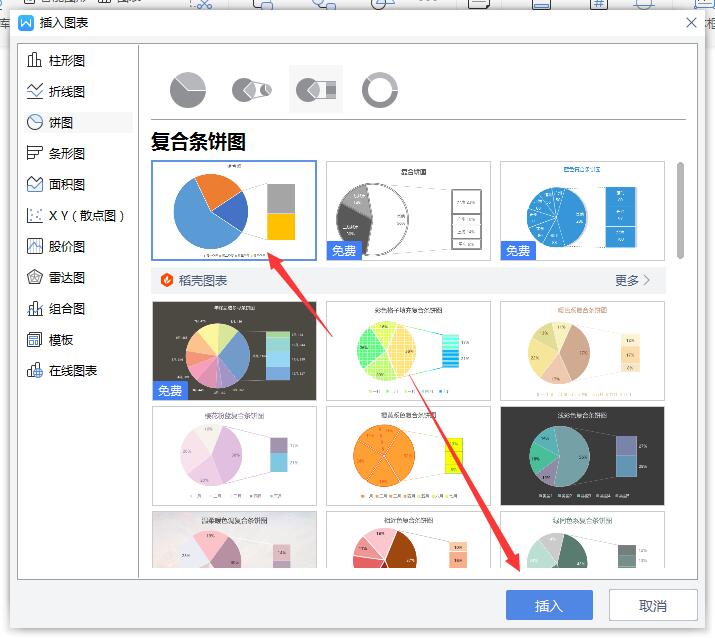This screenshot has width=715, height=638.
Task: Choose the solid blue 免费 bar-of-pie thumbnail
Action: pos(582,210)
